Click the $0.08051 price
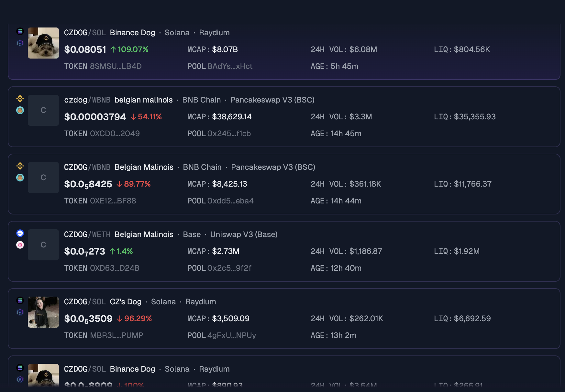 point(85,49)
